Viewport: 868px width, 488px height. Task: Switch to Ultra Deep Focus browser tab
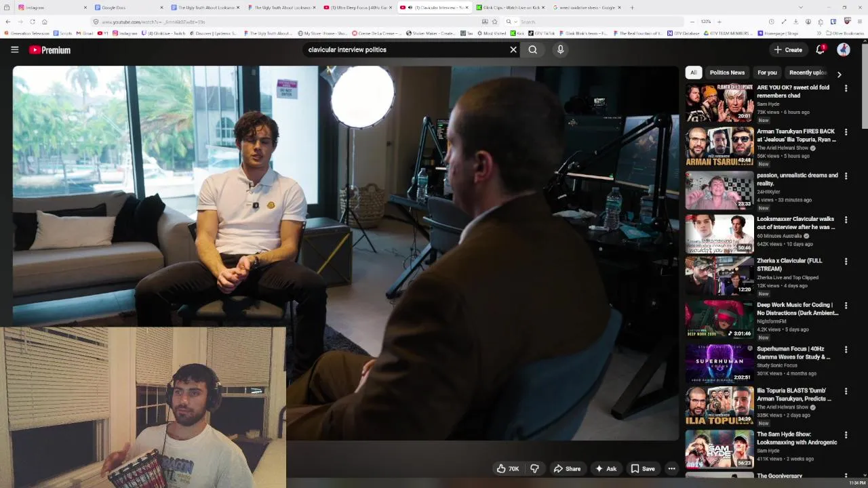click(357, 7)
